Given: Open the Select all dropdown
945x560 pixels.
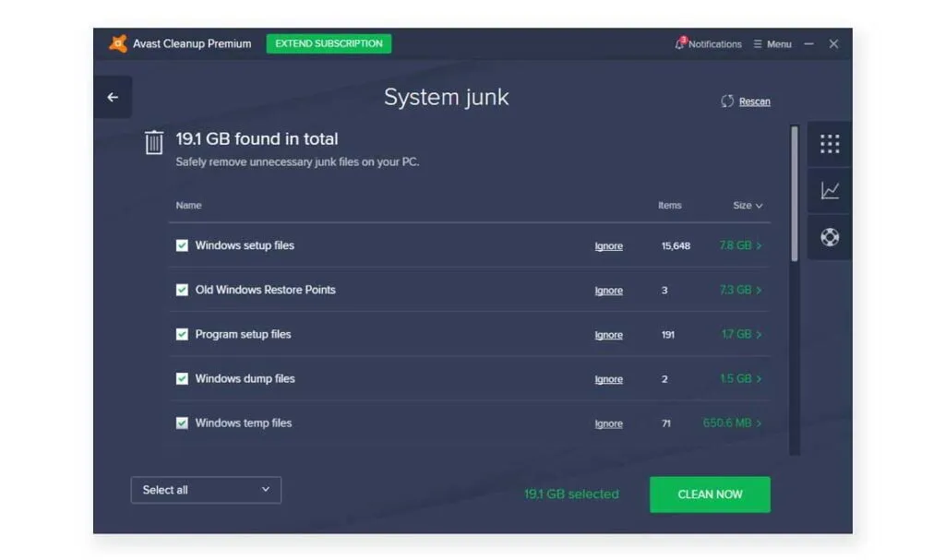Looking at the screenshot, I should click(206, 490).
